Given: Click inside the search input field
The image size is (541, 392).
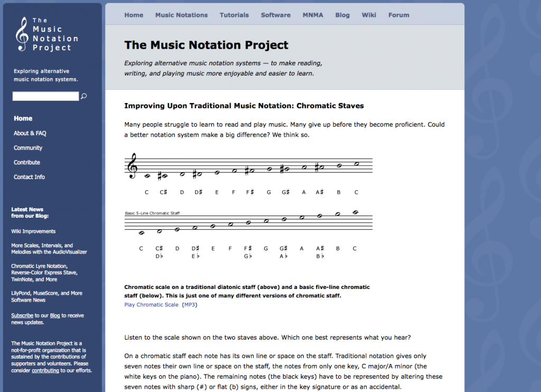Looking at the screenshot, I should pos(45,96).
